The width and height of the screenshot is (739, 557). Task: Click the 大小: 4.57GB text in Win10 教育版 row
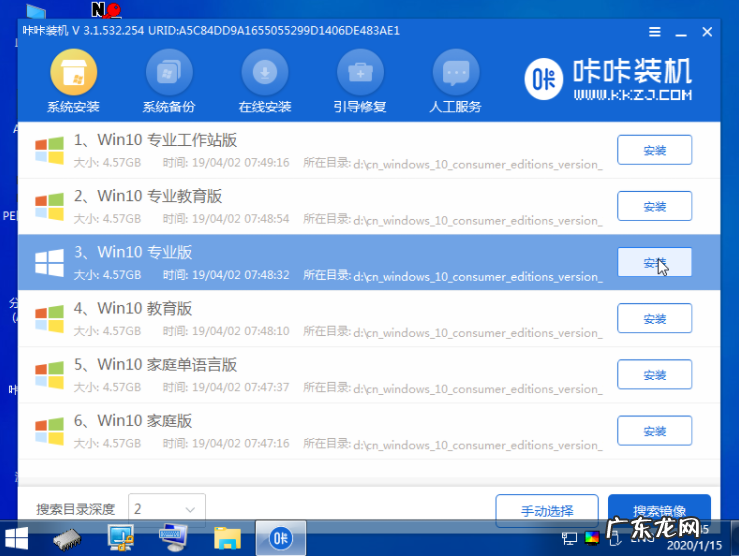107,331
